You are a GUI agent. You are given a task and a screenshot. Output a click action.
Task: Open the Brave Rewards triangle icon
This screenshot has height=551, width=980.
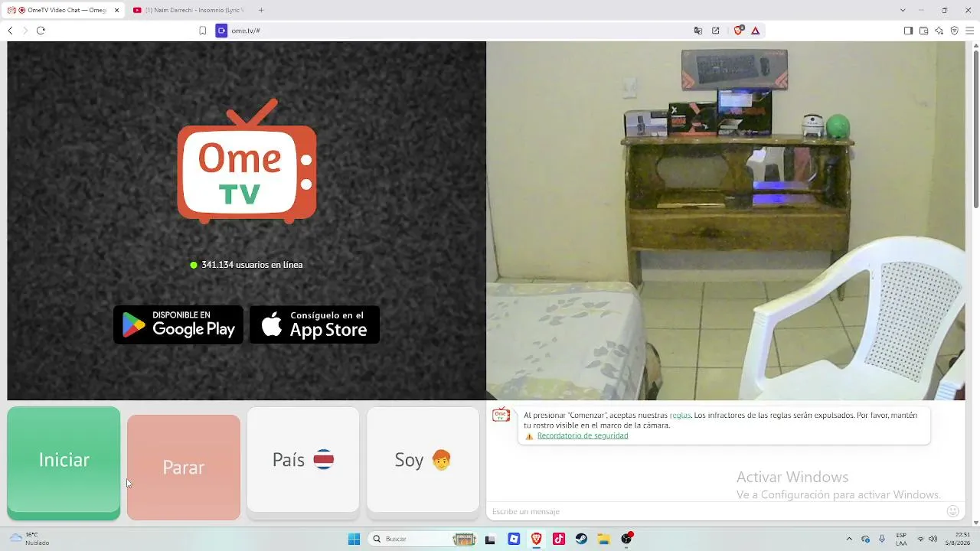click(x=756, y=31)
